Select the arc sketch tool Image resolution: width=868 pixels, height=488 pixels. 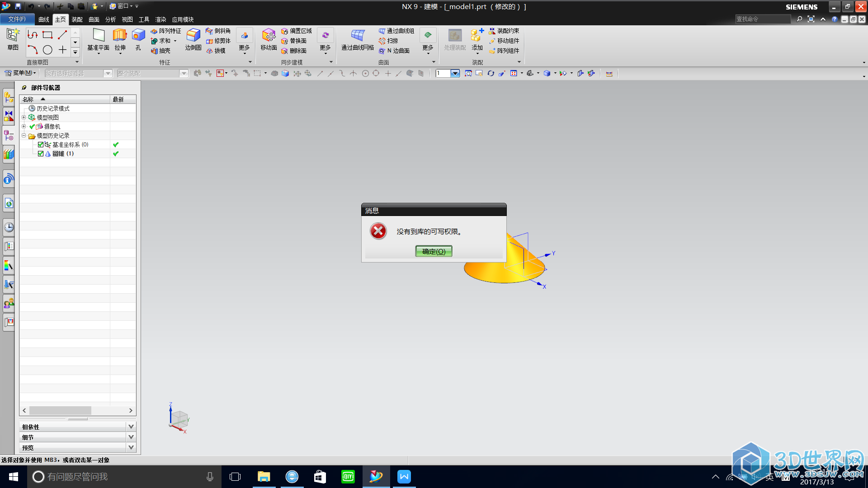[x=33, y=50]
